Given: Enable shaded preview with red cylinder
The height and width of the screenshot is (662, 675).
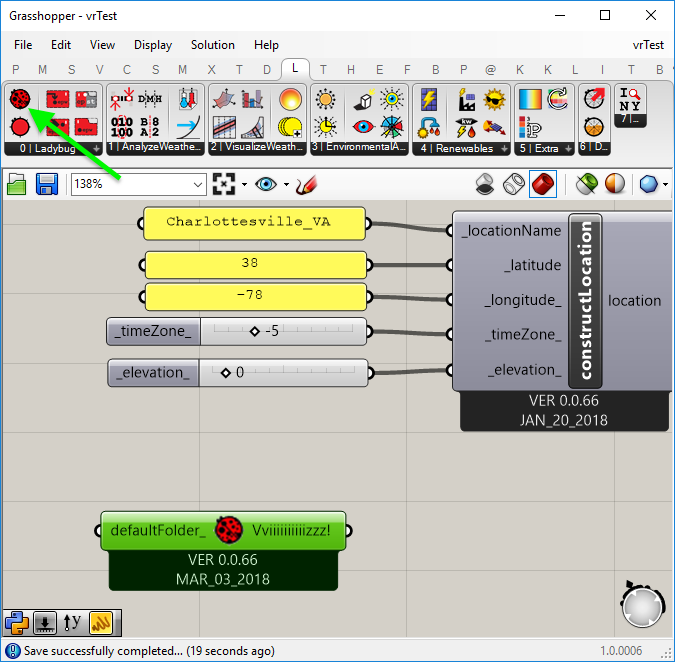Looking at the screenshot, I should tap(543, 184).
